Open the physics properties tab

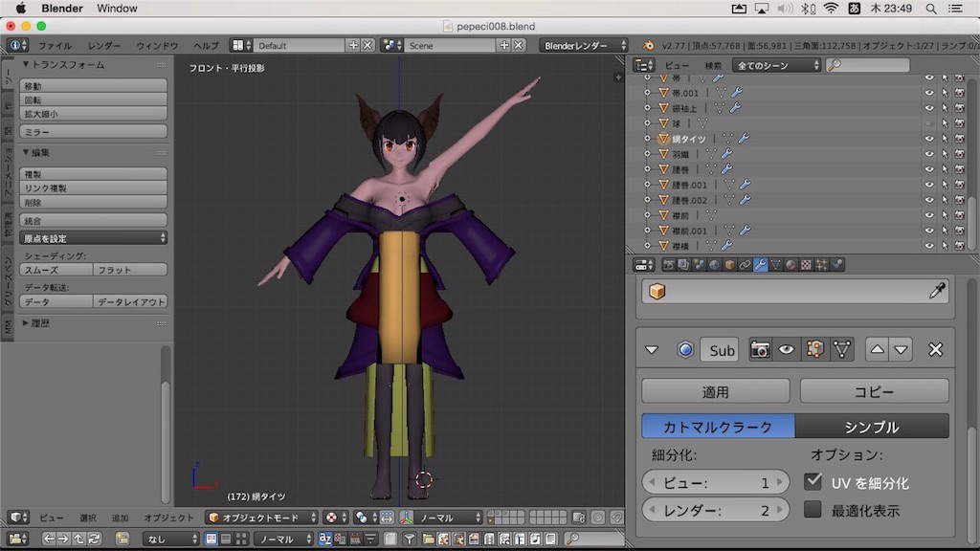[836, 265]
